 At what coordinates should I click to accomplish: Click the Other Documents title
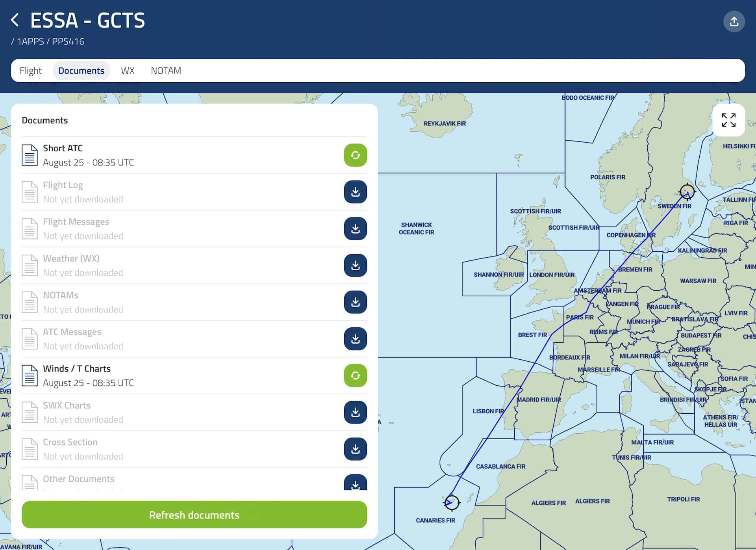coord(78,479)
